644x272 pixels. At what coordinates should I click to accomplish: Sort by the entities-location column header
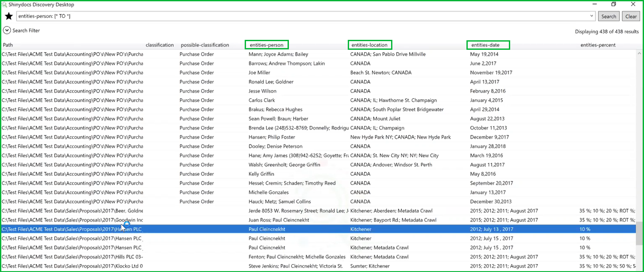tap(369, 45)
